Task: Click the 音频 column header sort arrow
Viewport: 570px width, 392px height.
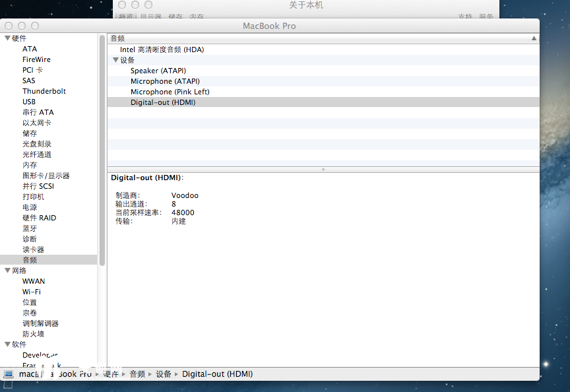Action: (x=534, y=38)
